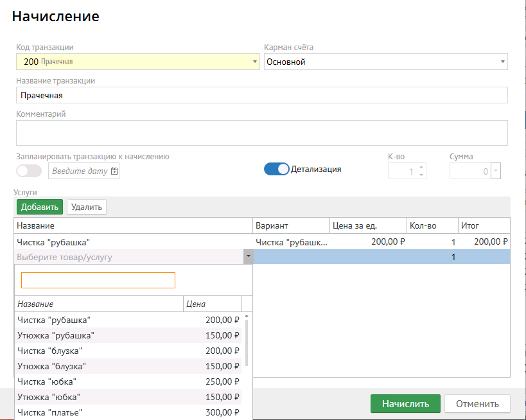The image size is (526, 420).
Task: Turn off the Детализация toggle
Action: [x=277, y=170]
